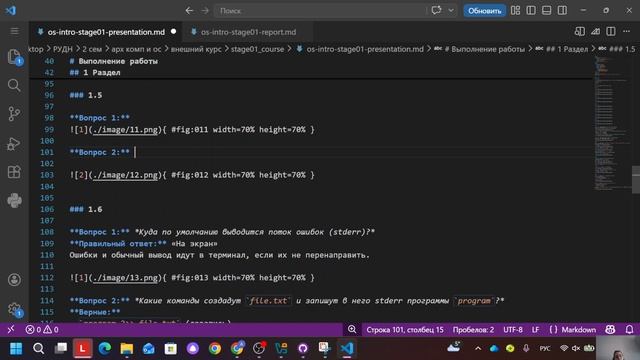Viewport: 640px width, 360px height.
Task: Open the '2 сем' breadcrumb dropdown
Action: (92, 49)
